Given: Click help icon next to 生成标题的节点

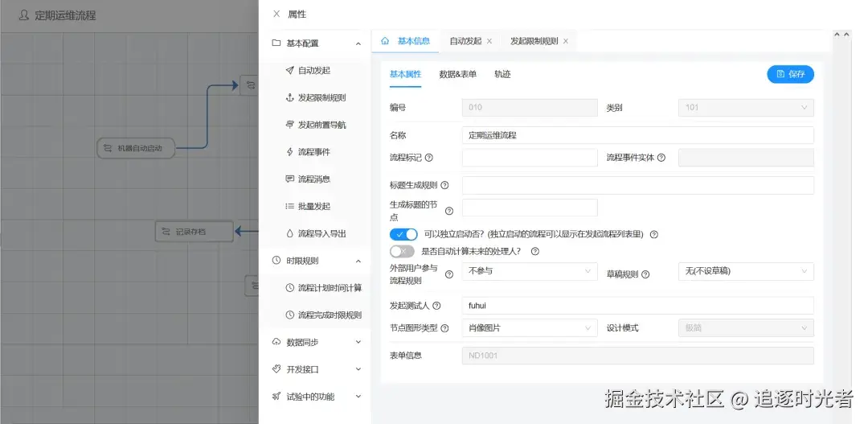Looking at the screenshot, I should 449,211.
